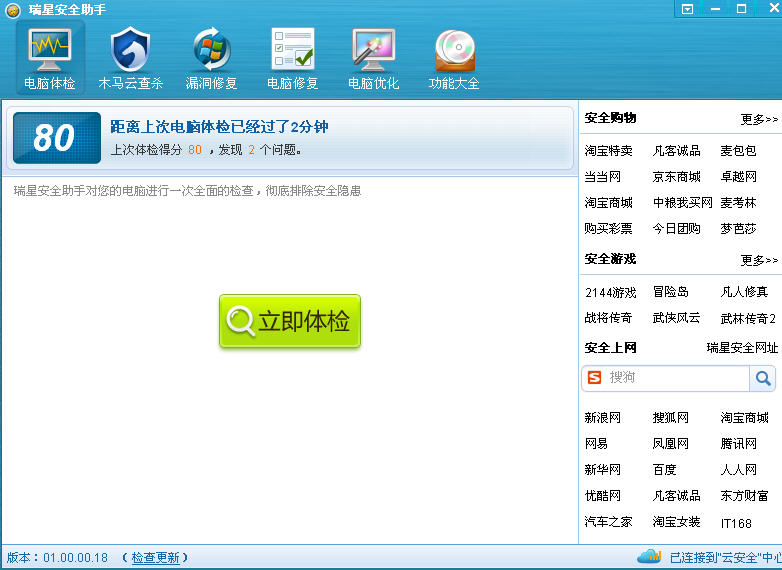Click the 距离上次电脑体检已经过了2分钟 heading
Screen dimensions: 782x570
219,127
